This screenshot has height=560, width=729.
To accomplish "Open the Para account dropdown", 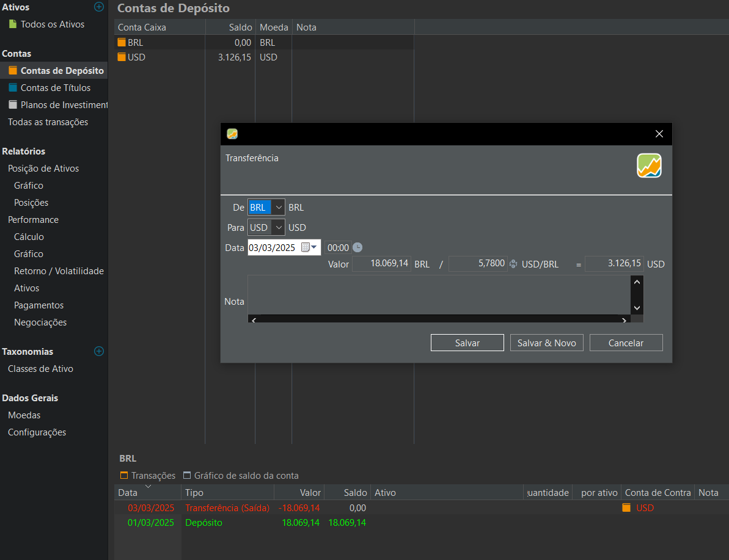I will pyautogui.click(x=278, y=227).
